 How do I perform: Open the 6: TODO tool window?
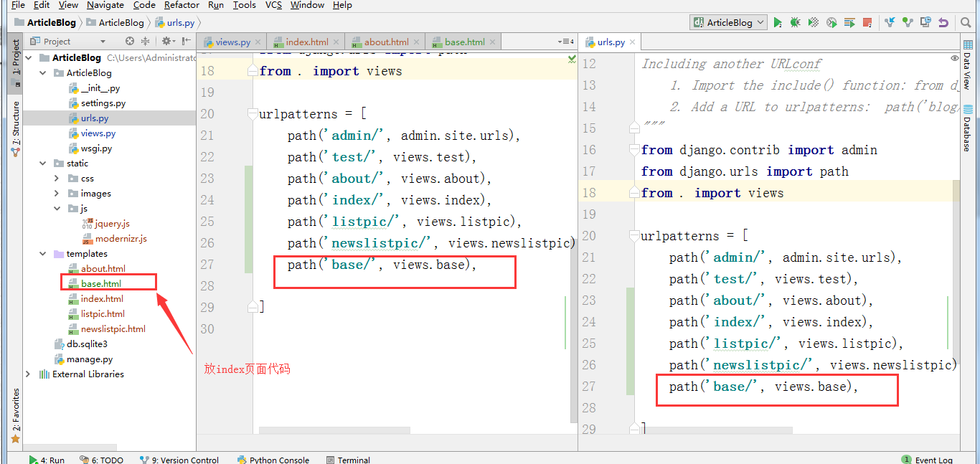point(101,460)
